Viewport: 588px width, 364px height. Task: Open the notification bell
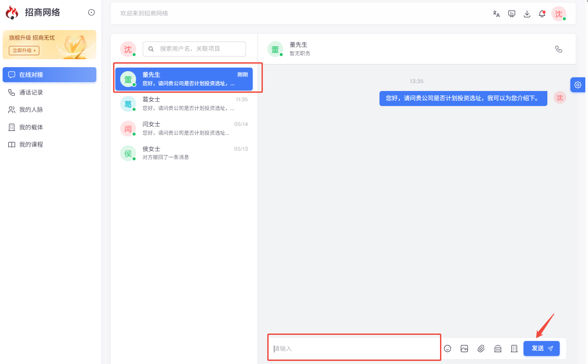pyautogui.click(x=542, y=14)
